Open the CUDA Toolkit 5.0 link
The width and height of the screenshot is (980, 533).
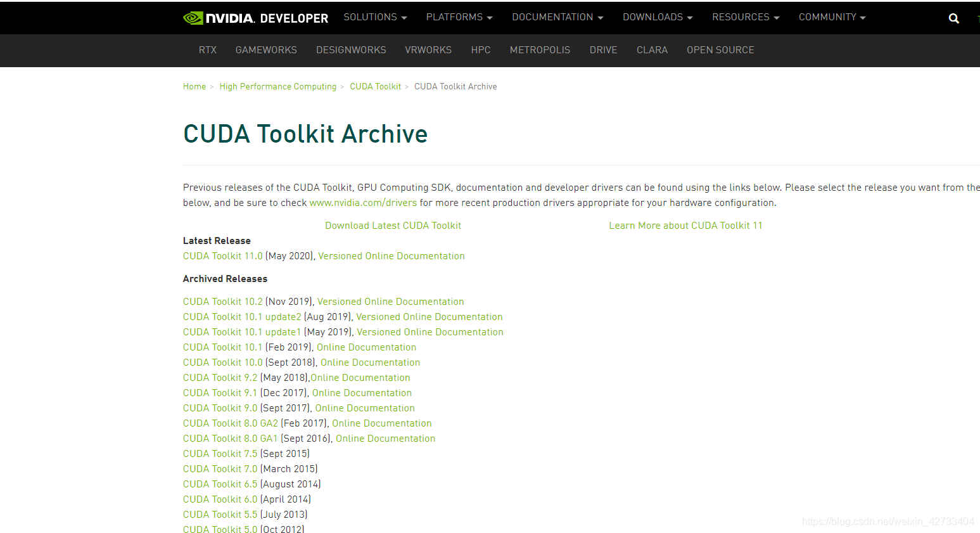point(220,529)
